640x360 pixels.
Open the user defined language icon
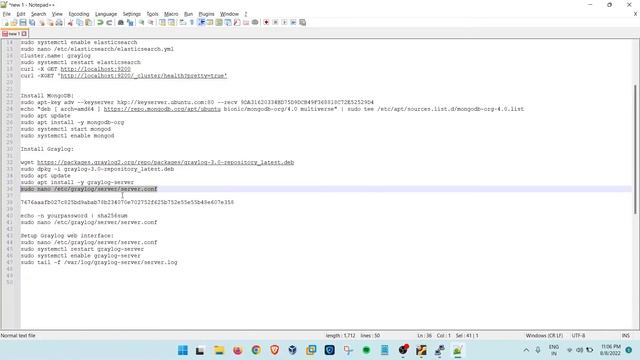(x=210, y=22)
